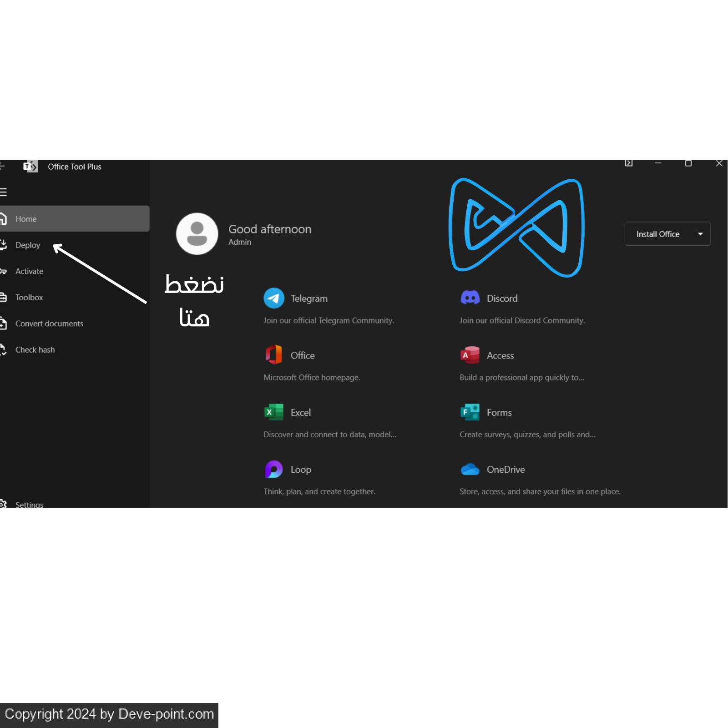Click the Office Tool Plus title text
This screenshot has width=728, height=728.
point(75,167)
